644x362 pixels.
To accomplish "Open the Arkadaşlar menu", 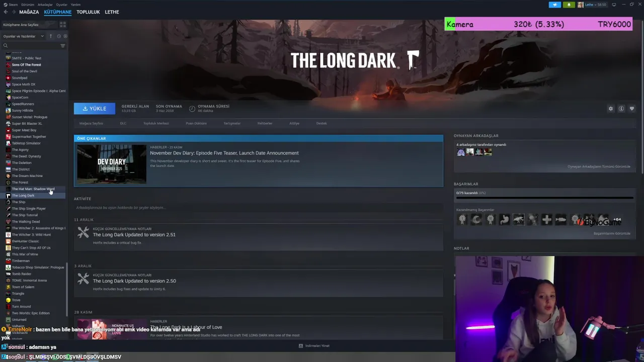I will (x=45, y=5).
